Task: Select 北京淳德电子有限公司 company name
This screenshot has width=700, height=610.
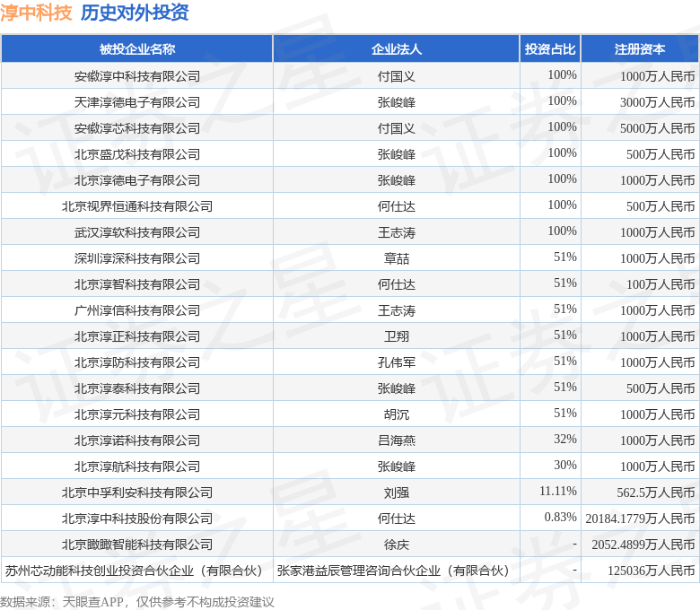Action: [137, 180]
